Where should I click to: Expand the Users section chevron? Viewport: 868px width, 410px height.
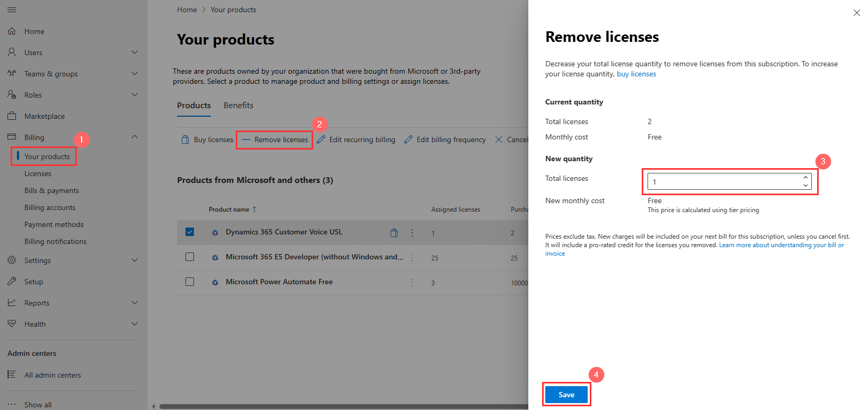tap(135, 53)
